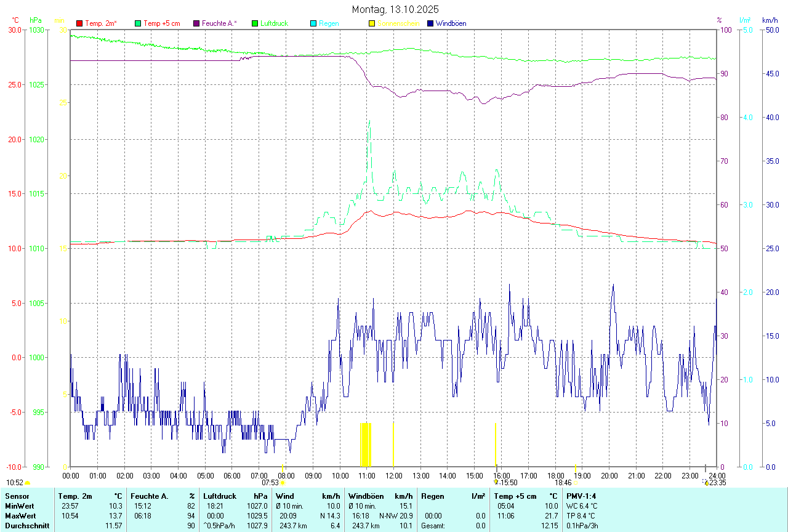Click the purple Feuchte A. legend square
Screen dimensions: 788x532
196,23
